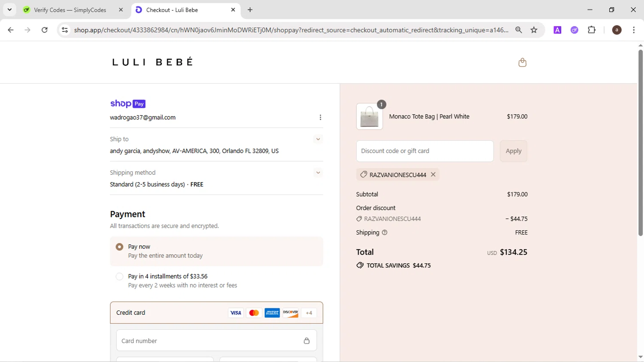Image resolution: width=644 pixels, height=362 pixels.
Task: Click the lock icon in the card number field
Action: 307,341
